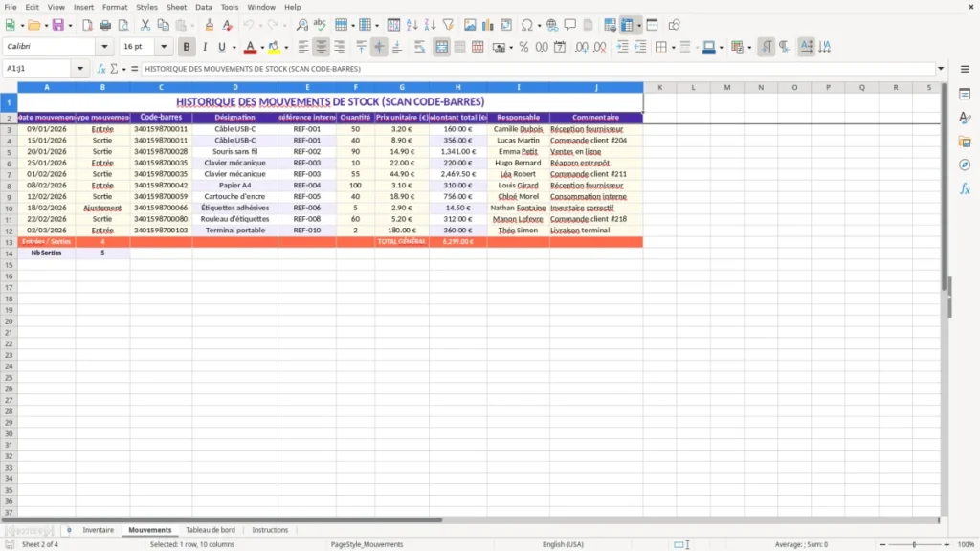This screenshot has height=551, width=980.
Task: Switch to the Tableau de bord tab
Action: pyautogui.click(x=210, y=530)
